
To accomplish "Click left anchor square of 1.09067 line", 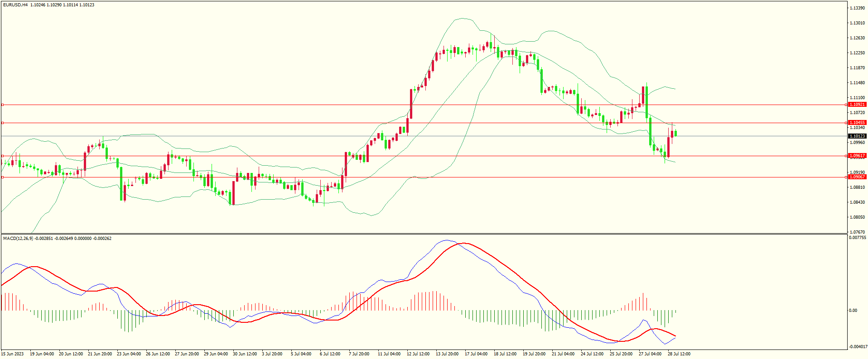I will coord(2,177).
